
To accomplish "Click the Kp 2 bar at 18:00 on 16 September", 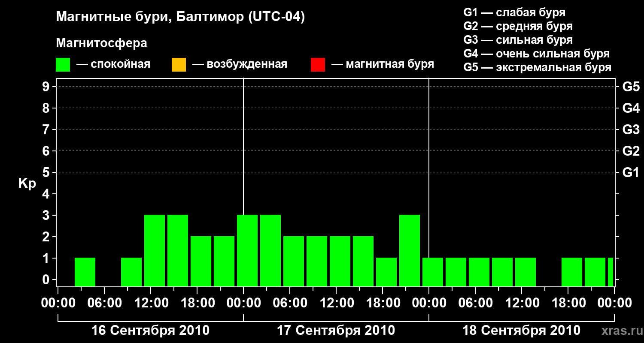I will [201, 261].
